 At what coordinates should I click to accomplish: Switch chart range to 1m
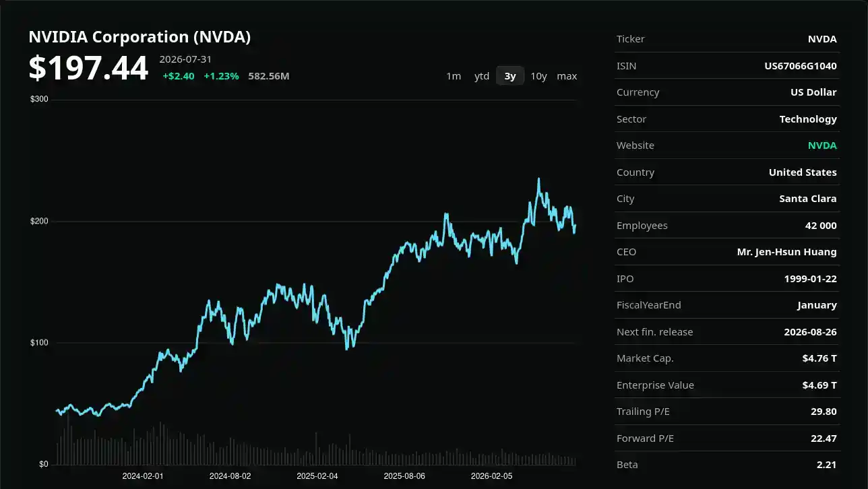pos(454,76)
